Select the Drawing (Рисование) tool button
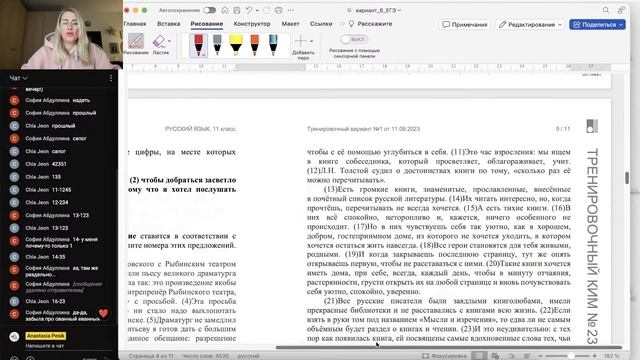 [136, 44]
